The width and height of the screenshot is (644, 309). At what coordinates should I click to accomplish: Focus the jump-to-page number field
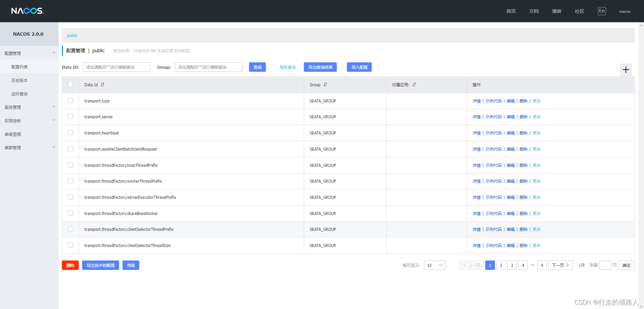tap(605, 265)
